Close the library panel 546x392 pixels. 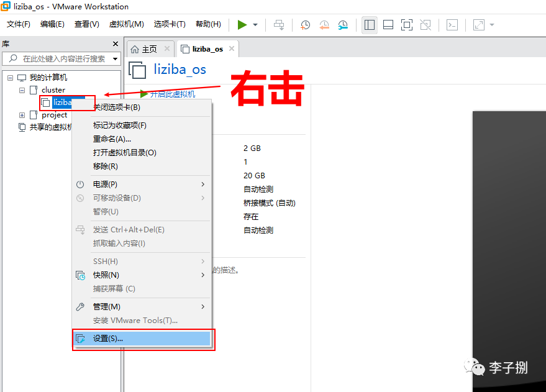coord(116,44)
